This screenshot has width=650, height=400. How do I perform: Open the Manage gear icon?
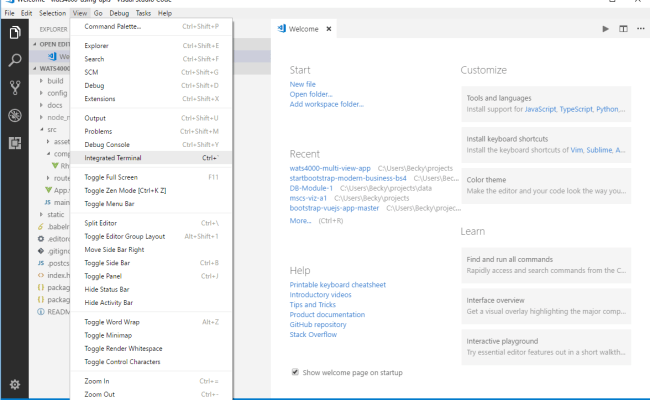pyautogui.click(x=15, y=385)
